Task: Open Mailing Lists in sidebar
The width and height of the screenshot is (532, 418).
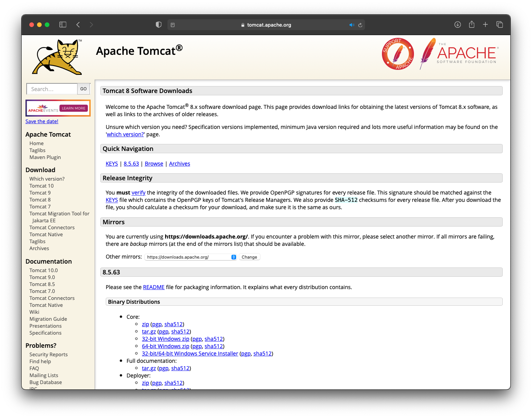Action: pyautogui.click(x=44, y=375)
